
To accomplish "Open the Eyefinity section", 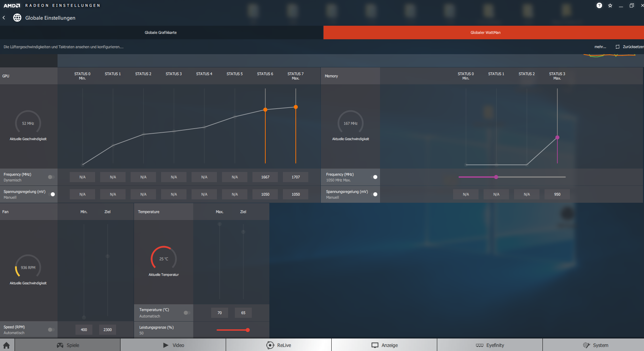I will tap(490, 345).
